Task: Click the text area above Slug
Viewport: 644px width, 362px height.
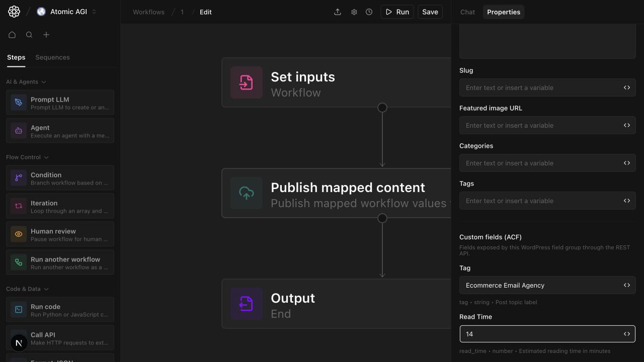Action: pos(547,41)
